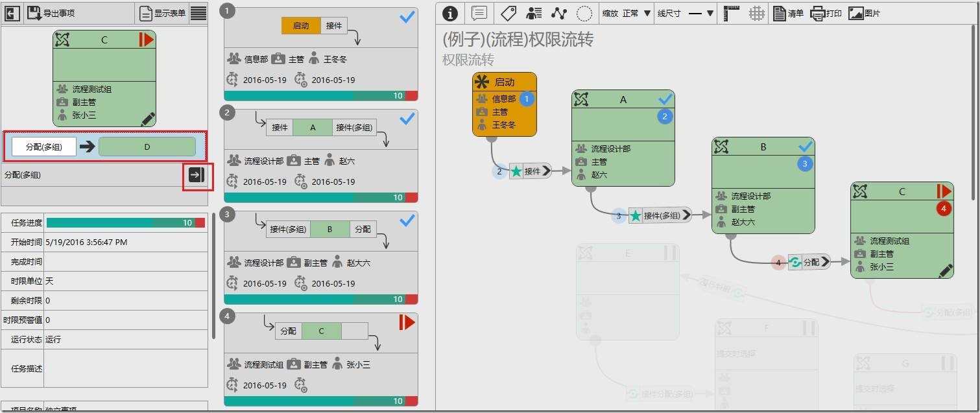The width and height of the screenshot is (980, 413).
Task: Click the progress bar of history step 3
Action: point(321,299)
